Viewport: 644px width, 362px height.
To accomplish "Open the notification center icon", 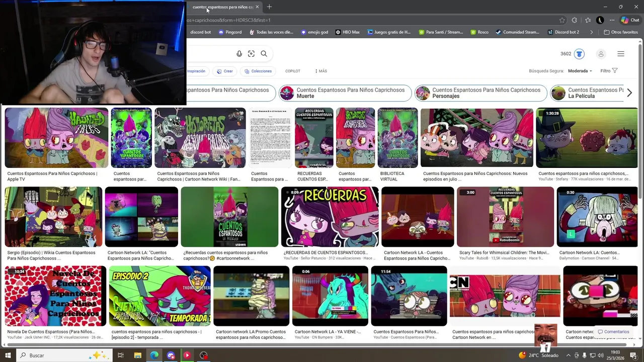I will [633, 355].
